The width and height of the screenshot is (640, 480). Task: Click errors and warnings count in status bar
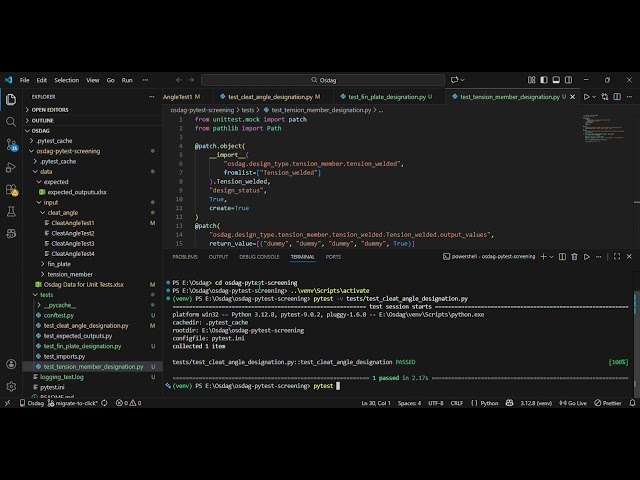click(x=129, y=403)
